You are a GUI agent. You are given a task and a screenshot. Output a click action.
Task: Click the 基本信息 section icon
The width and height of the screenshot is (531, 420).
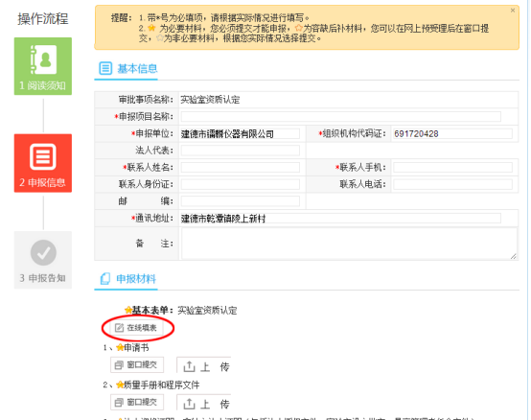coord(105,68)
